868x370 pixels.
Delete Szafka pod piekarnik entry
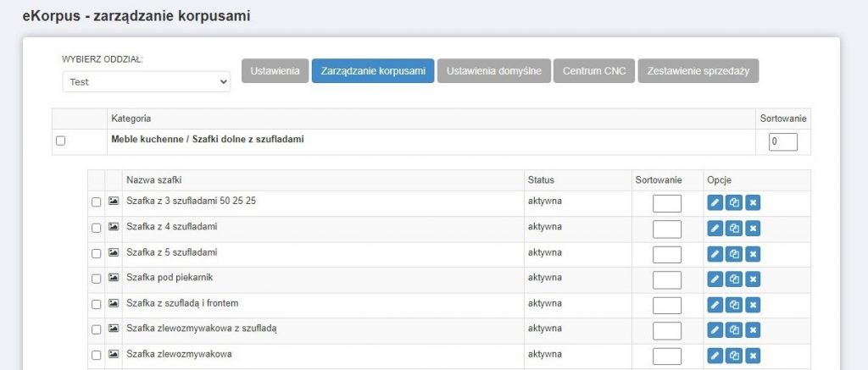click(x=753, y=279)
